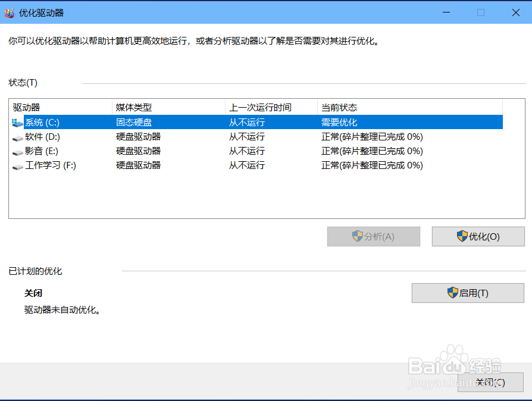This screenshot has width=532, height=401.
Task: Click the SSD icon beside 系统 (C:)
Action: (15, 122)
